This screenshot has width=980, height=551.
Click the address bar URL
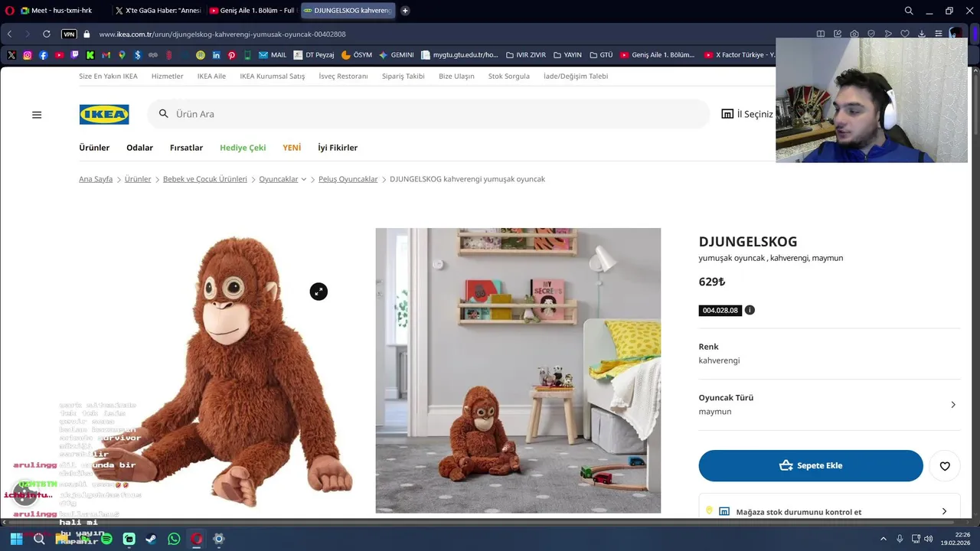click(222, 34)
